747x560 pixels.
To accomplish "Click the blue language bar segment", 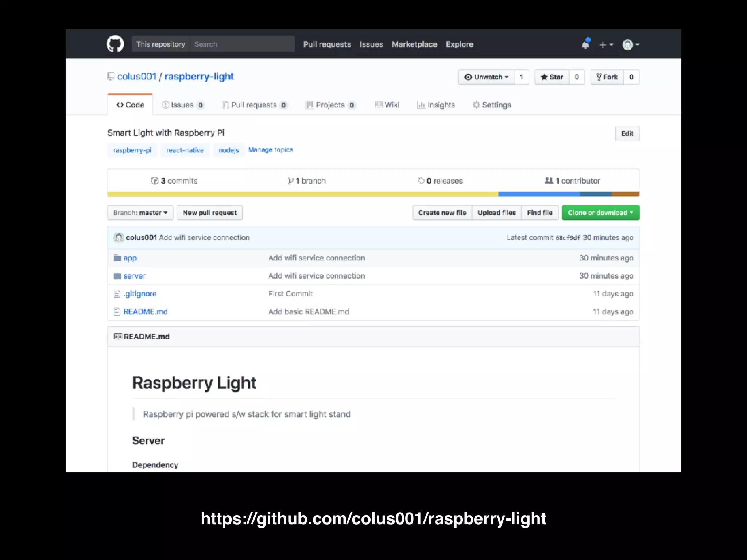I will pyautogui.click(x=539, y=194).
